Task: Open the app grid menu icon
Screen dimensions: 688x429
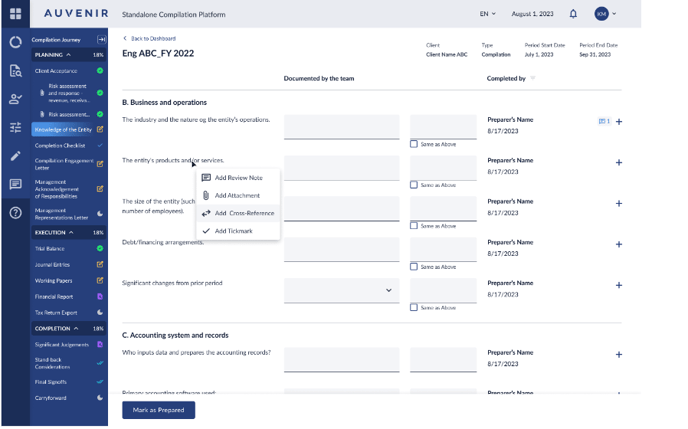Action: (15, 14)
